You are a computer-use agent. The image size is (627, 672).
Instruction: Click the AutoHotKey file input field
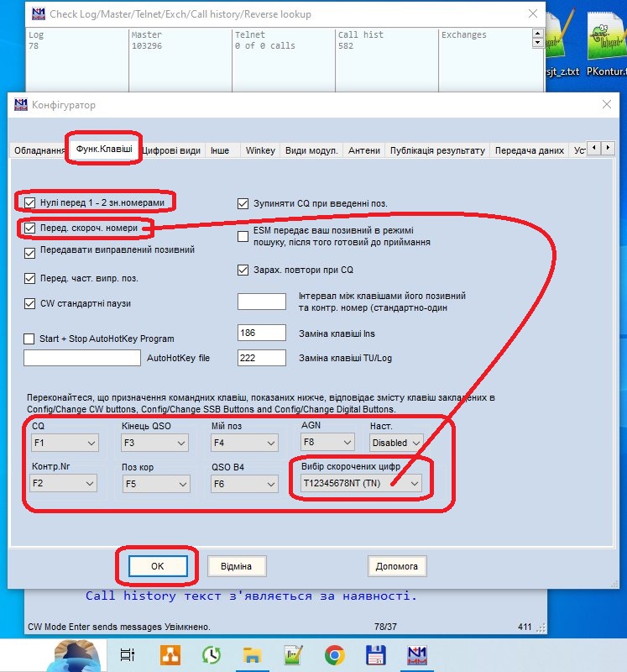(x=82, y=358)
